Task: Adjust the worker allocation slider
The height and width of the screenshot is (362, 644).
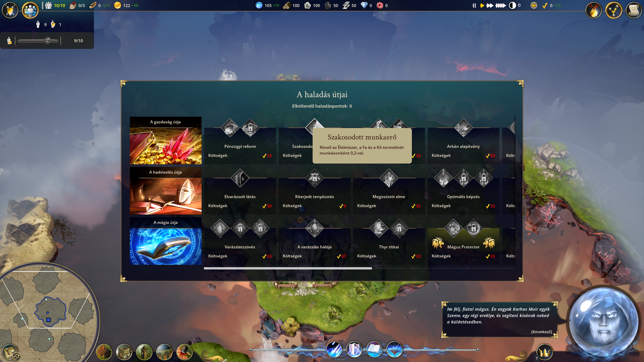Action: click(48, 41)
